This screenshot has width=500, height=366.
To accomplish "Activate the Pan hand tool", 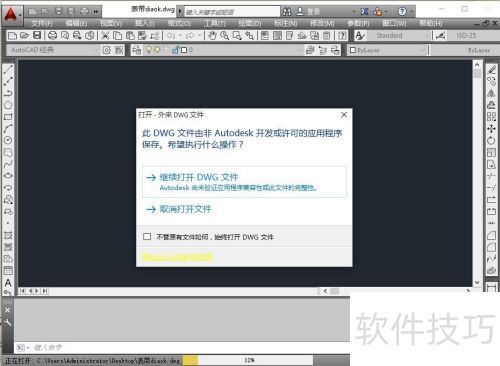I will coord(212,35).
